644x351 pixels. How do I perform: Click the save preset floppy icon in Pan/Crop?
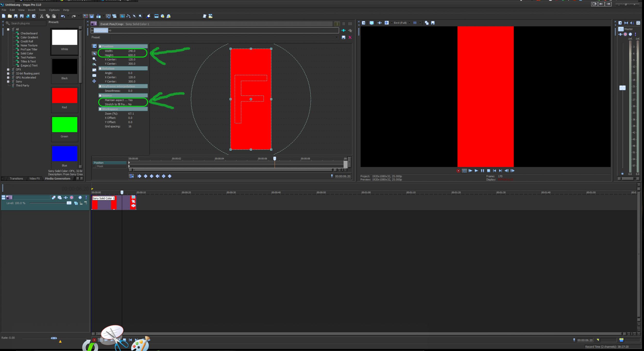343,37
